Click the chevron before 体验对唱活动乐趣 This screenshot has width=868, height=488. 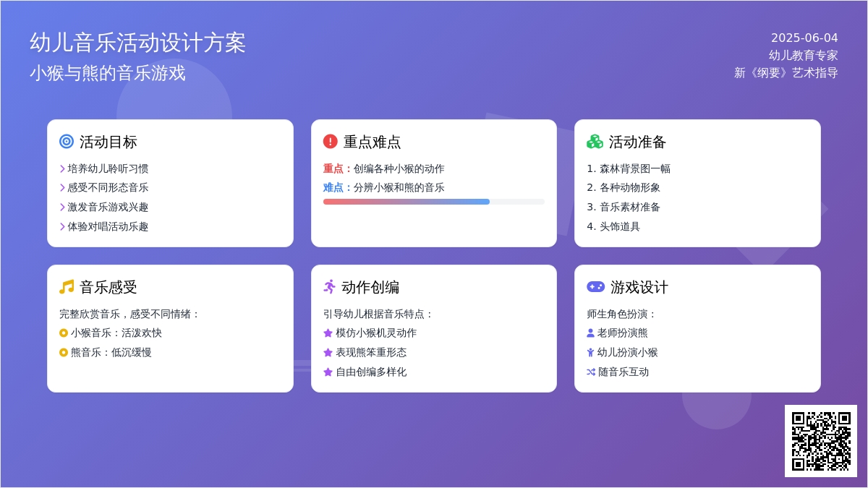pyautogui.click(x=62, y=226)
